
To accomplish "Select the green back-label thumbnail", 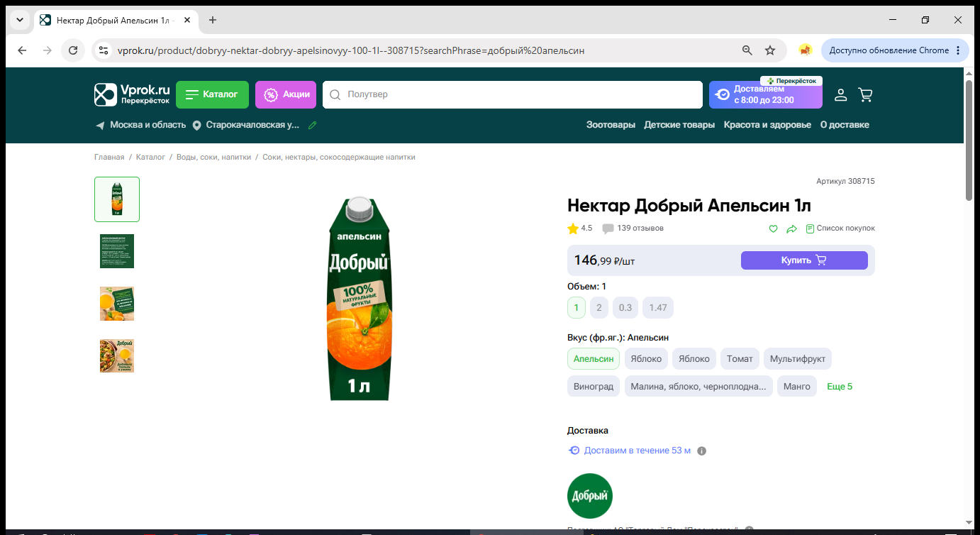I will tap(117, 251).
